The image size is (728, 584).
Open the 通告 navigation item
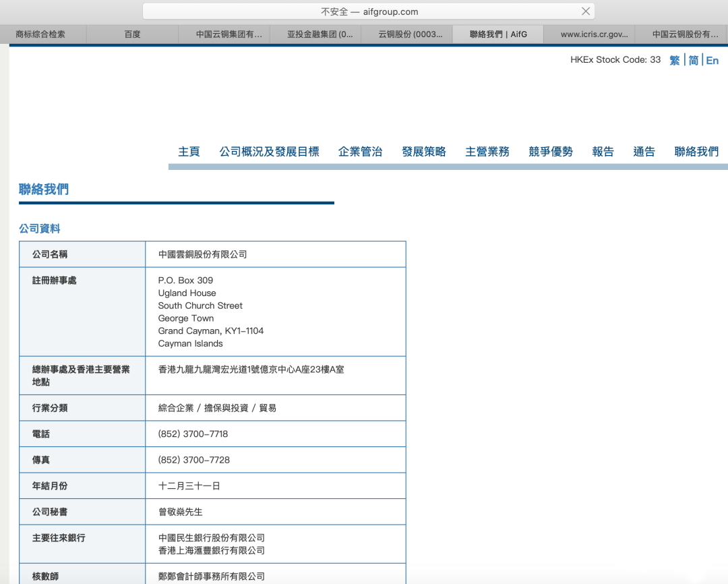[644, 151]
